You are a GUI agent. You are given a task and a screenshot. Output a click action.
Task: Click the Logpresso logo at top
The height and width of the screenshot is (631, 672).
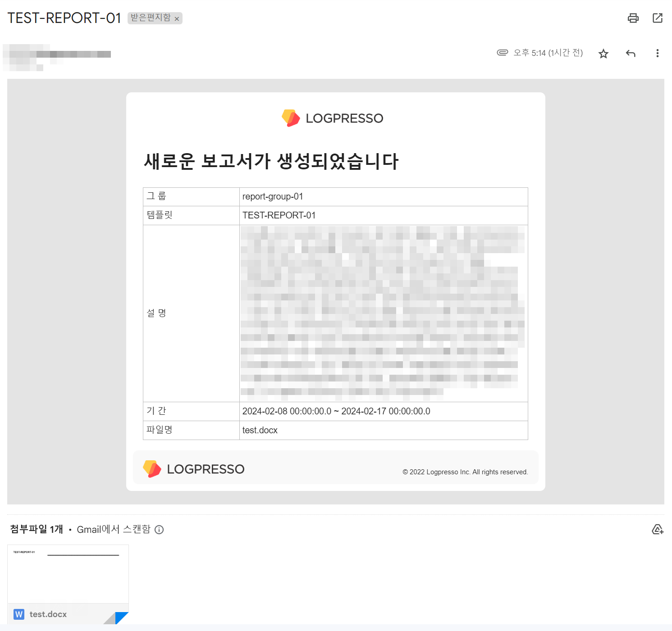(x=333, y=118)
